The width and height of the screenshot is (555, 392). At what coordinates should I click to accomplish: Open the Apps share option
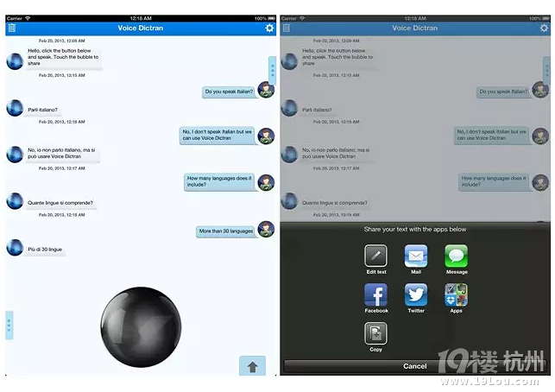click(457, 295)
